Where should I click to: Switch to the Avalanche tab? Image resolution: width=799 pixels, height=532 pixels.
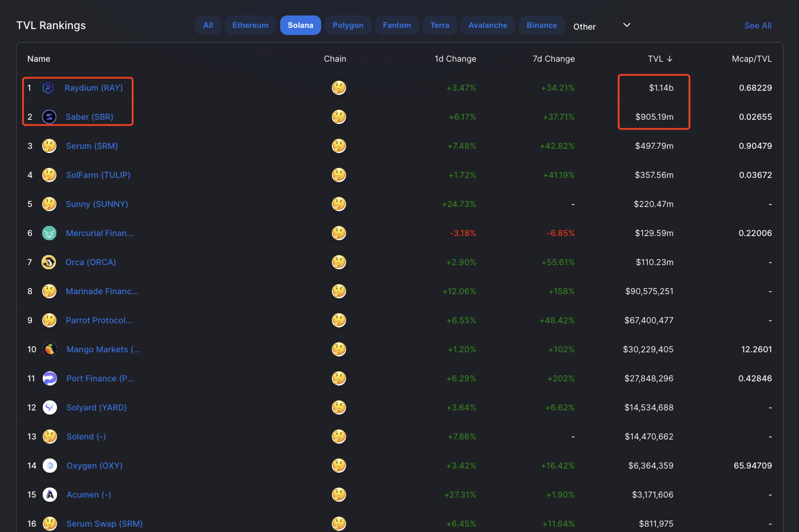pos(488,26)
